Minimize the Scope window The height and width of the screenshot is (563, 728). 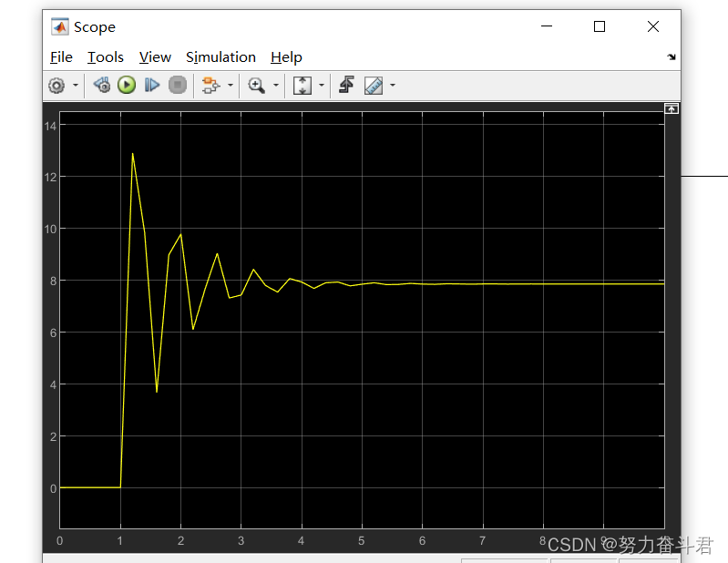click(547, 26)
